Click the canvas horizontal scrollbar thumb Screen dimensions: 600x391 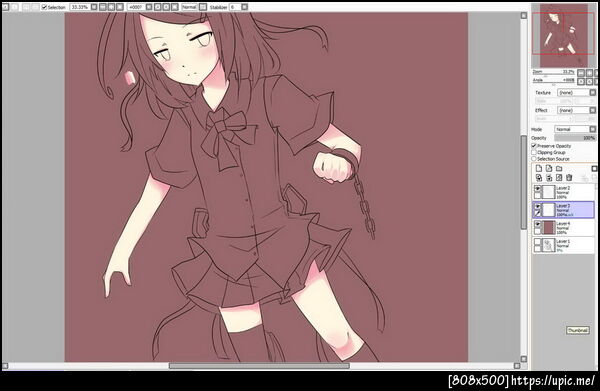[259, 366]
